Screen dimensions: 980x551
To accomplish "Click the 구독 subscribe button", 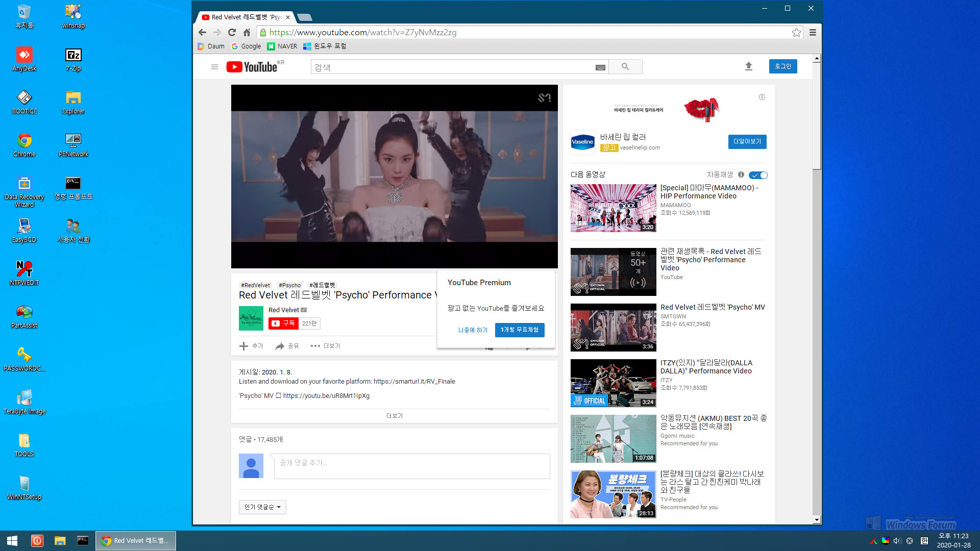I will tap(283, 323).
